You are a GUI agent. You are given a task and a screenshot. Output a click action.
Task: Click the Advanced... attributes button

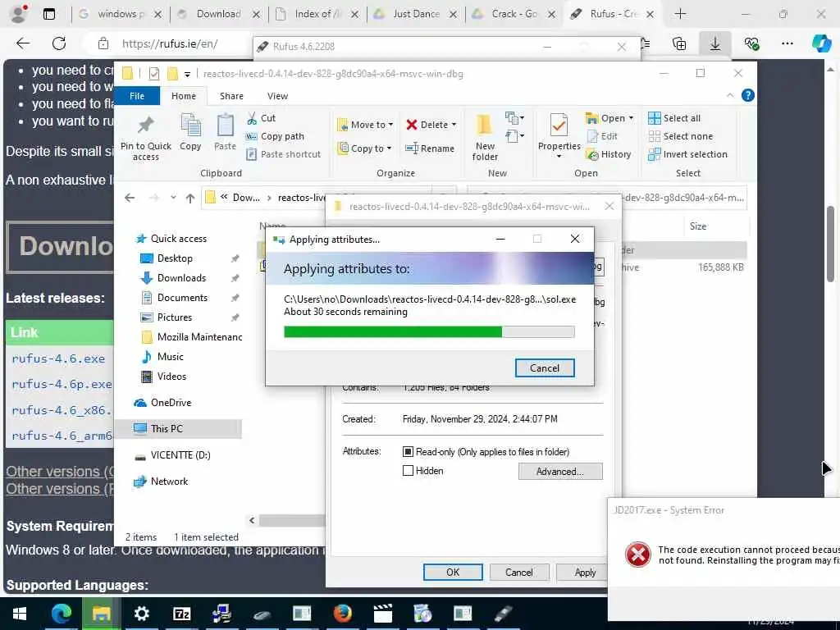click(559, 472)
